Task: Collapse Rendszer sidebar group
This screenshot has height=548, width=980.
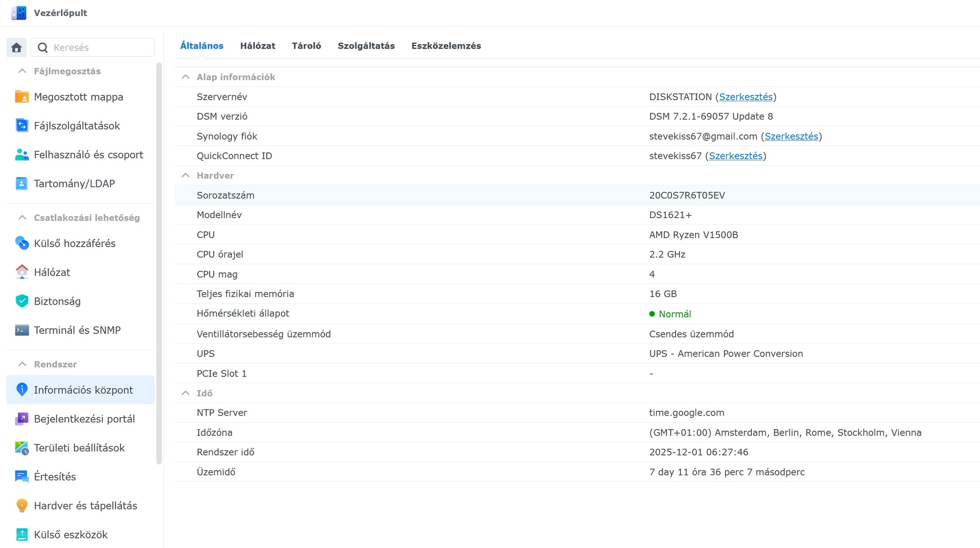Action: click(22, 364)
